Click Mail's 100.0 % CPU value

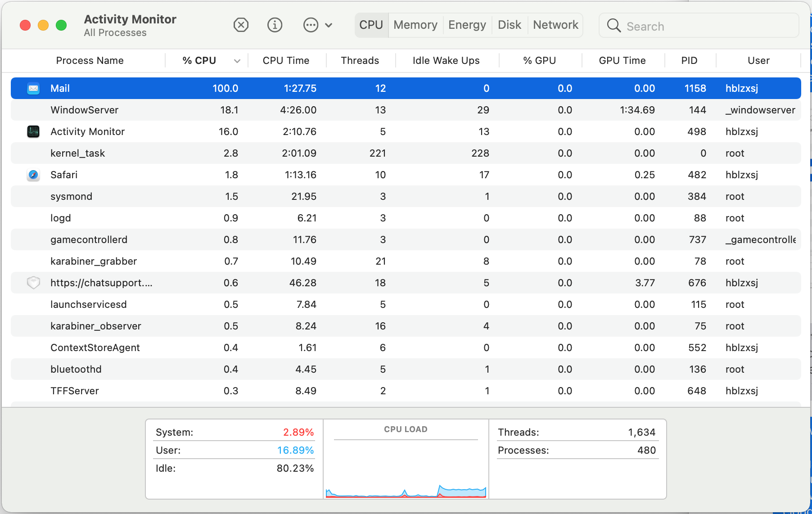click(225, 88)
